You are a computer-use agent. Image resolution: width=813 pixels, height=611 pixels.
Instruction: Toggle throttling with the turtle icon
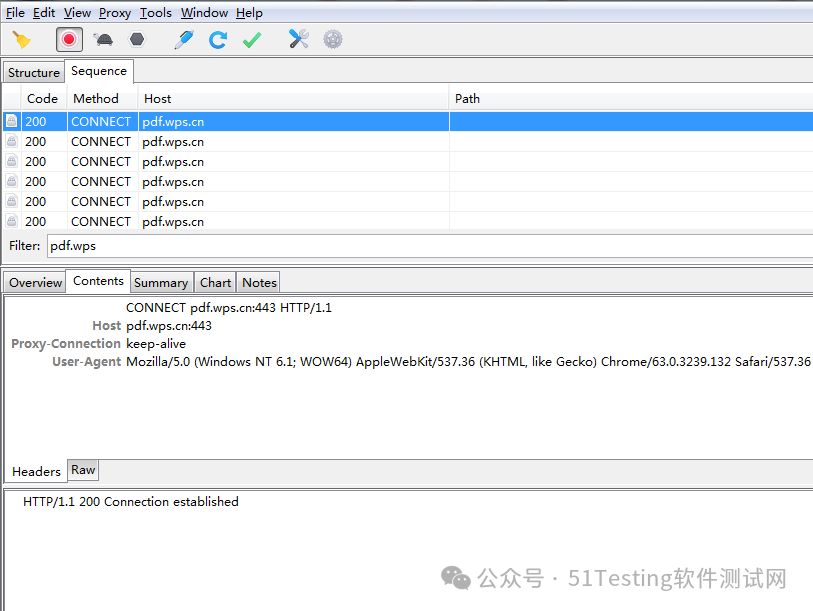[103, 39]
